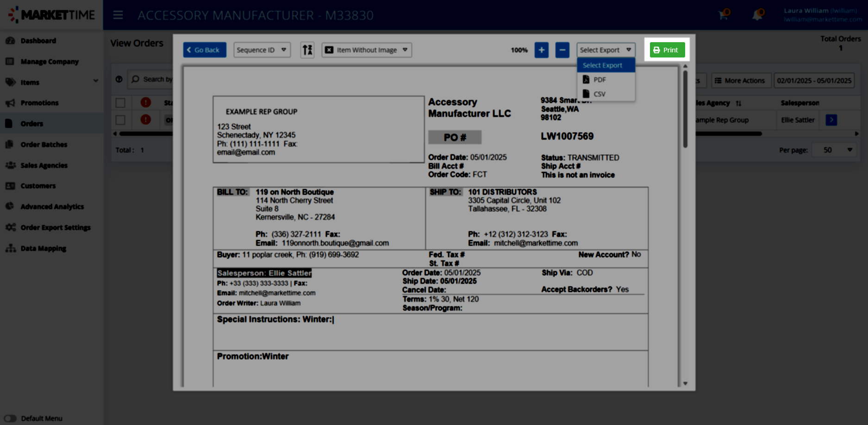This screenshot has height=425, width=868.
Task: Click the Data Mapping sitemap icon
Action: [x=10, y=248]
